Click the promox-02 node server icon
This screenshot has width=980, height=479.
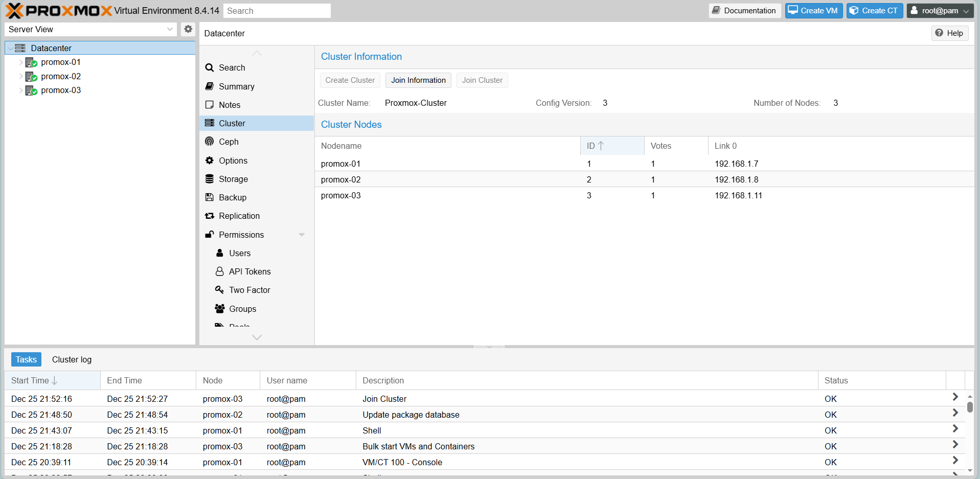[31, 76]
